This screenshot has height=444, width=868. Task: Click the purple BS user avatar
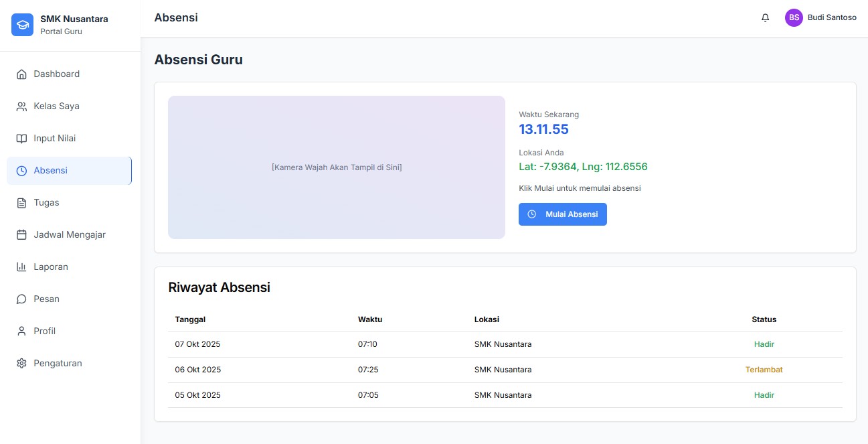point(794,18)
